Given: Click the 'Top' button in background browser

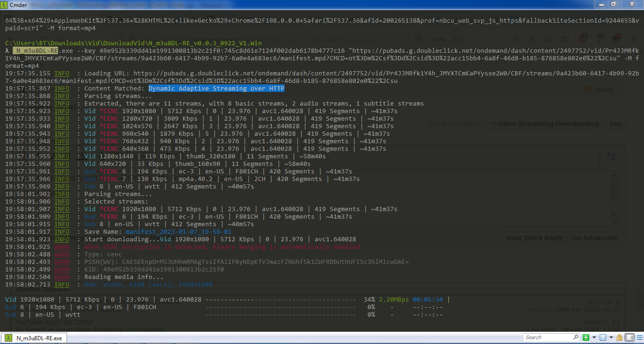Looking at the screenshot, I should tap(616, 123).
